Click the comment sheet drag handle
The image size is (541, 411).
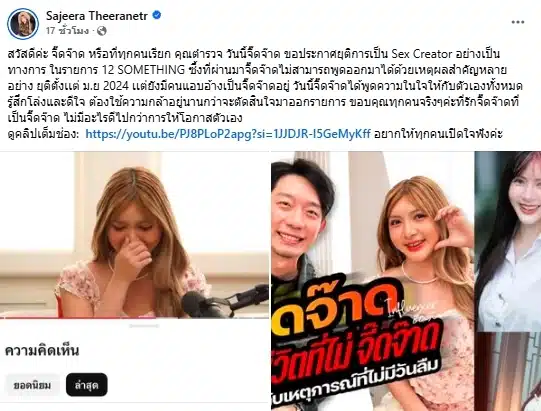[144, 326]
